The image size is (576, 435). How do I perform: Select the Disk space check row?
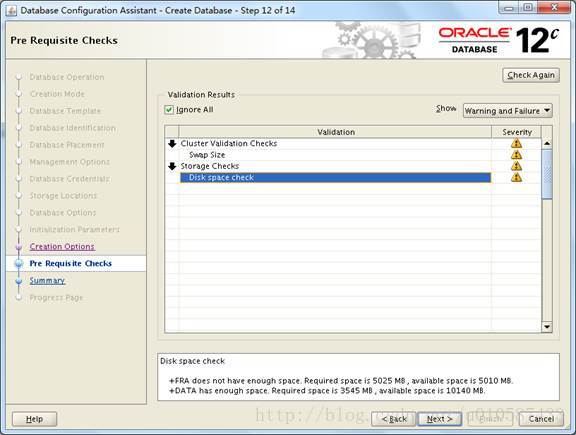[335, 178]
